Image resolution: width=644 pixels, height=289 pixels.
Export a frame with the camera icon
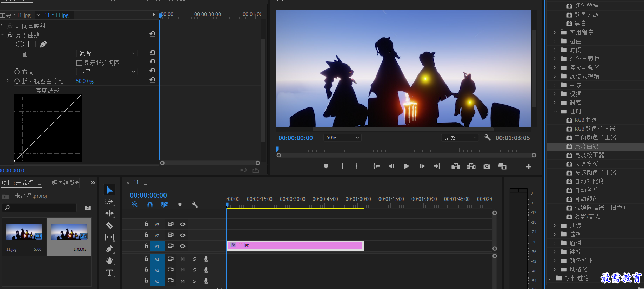click(x=487, y=166)
